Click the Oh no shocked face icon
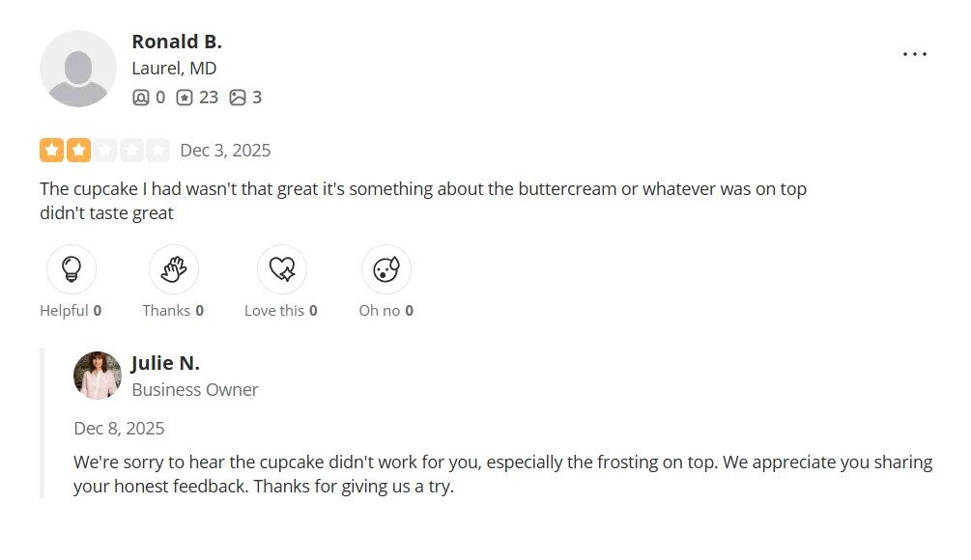The width and height of the screenshot is (971, 560). pyautogui.click(x=386, y=269)
